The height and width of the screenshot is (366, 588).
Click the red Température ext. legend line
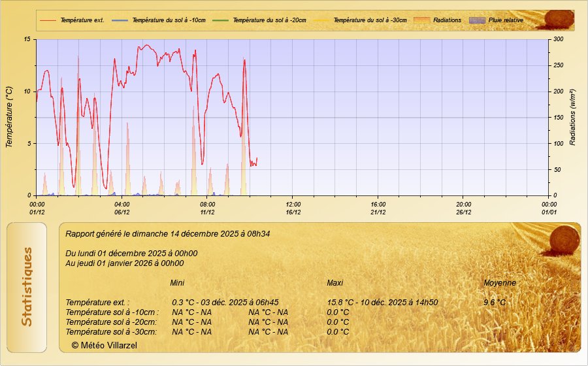(x=48, y=20)
